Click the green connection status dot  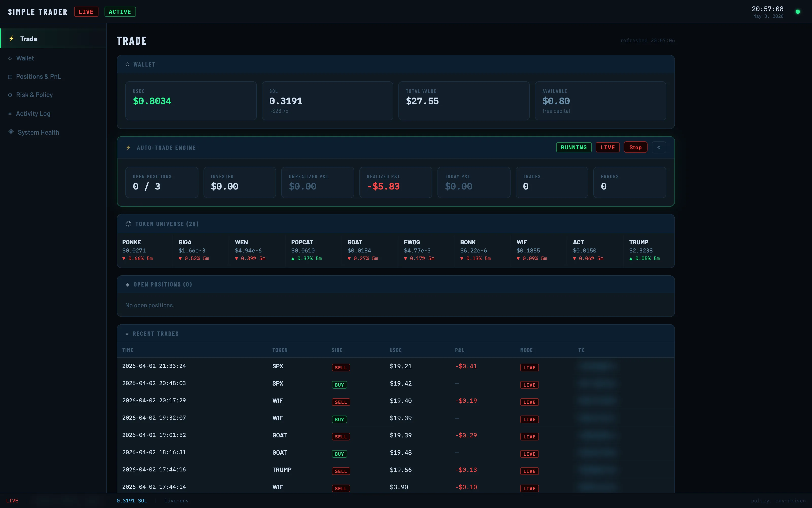(798, 12)
